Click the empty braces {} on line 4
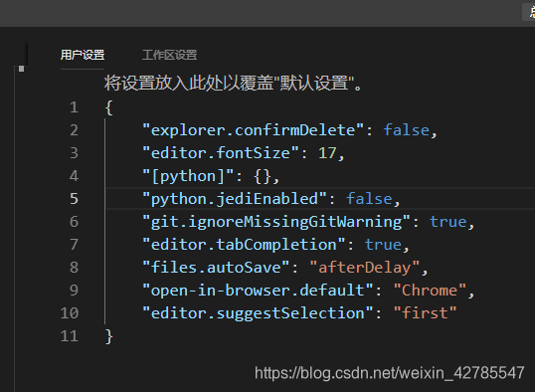 [263, 176]
